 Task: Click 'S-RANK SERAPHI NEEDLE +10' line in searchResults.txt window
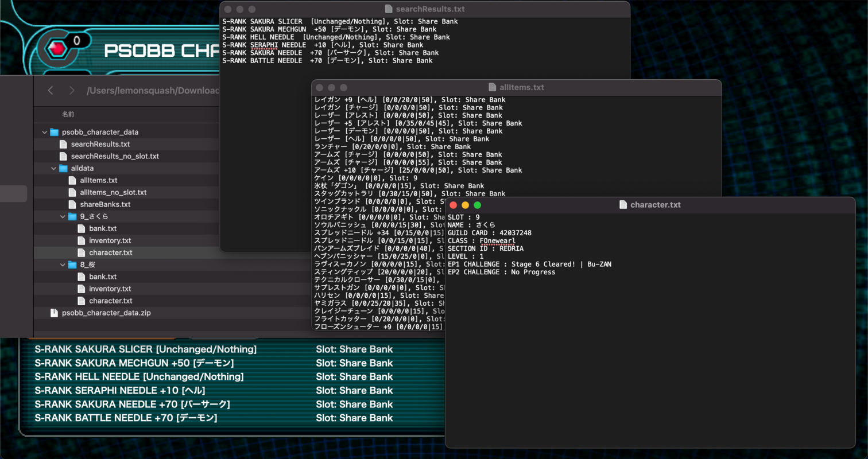[323, 45]
